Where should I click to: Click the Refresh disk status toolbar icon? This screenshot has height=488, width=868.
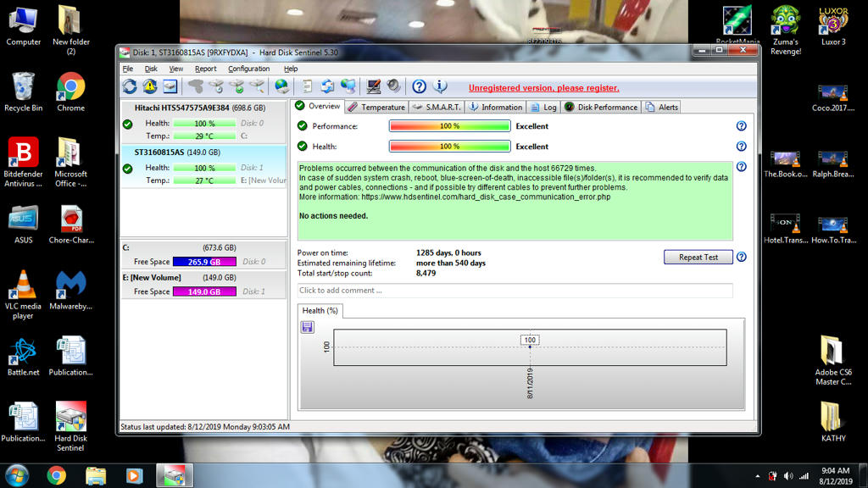(130, 86)
